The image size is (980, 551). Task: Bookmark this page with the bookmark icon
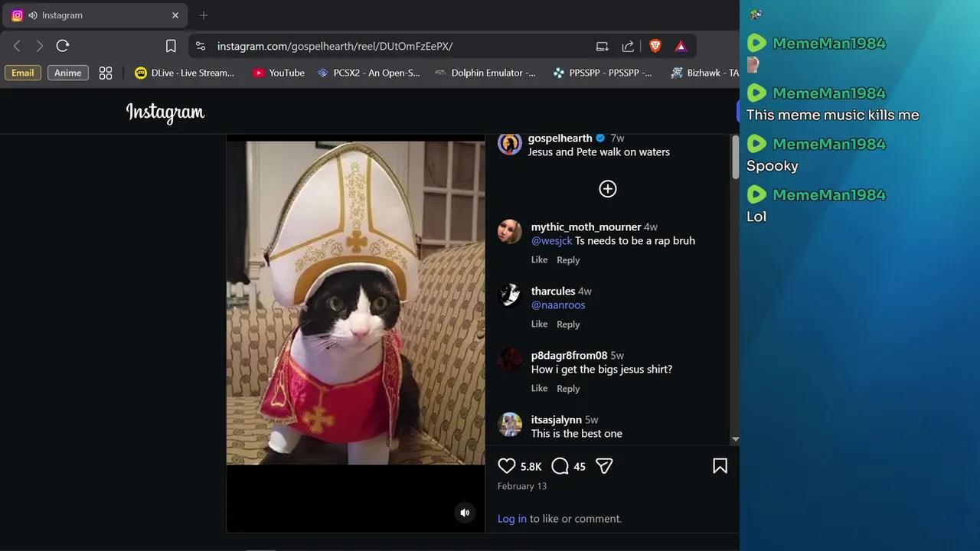pos(171,46)
